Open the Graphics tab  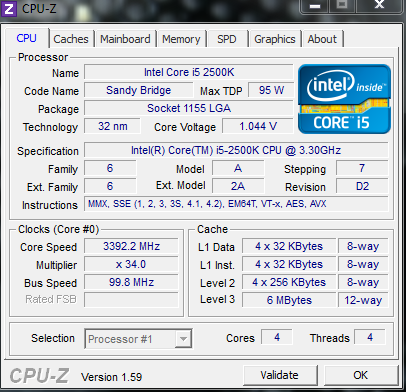coord(275,39)
